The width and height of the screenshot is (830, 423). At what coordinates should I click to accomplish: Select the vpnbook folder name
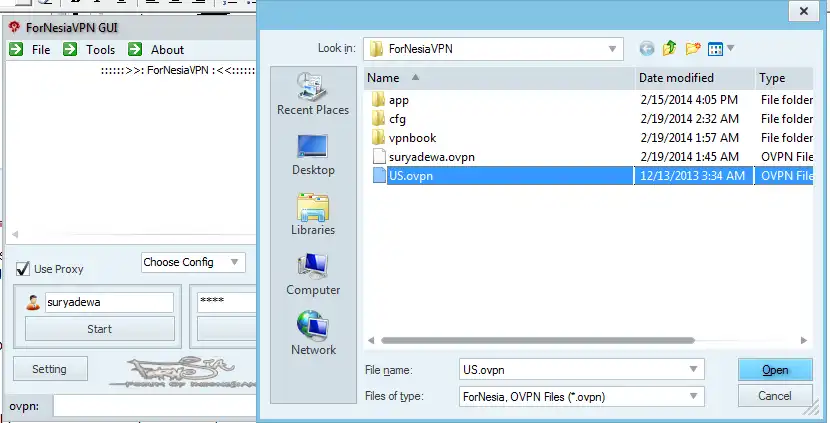coord(412,138)
